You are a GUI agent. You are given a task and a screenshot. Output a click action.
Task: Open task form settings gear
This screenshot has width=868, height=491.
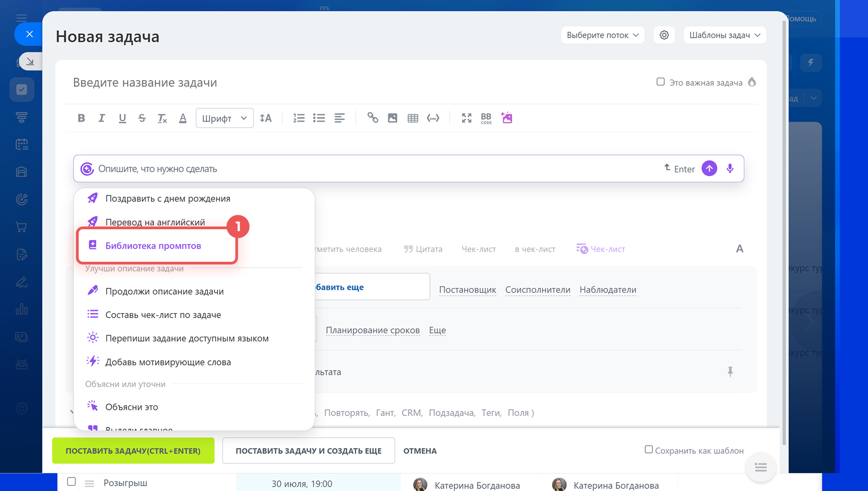[664, 35]
